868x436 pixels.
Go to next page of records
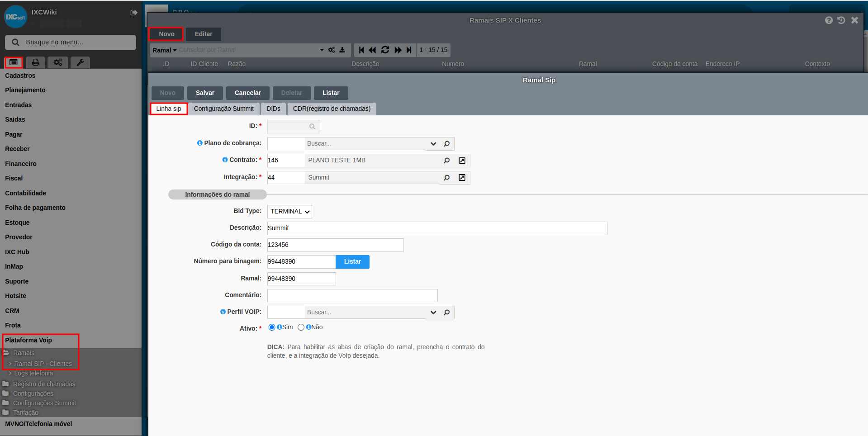(398, 50)
